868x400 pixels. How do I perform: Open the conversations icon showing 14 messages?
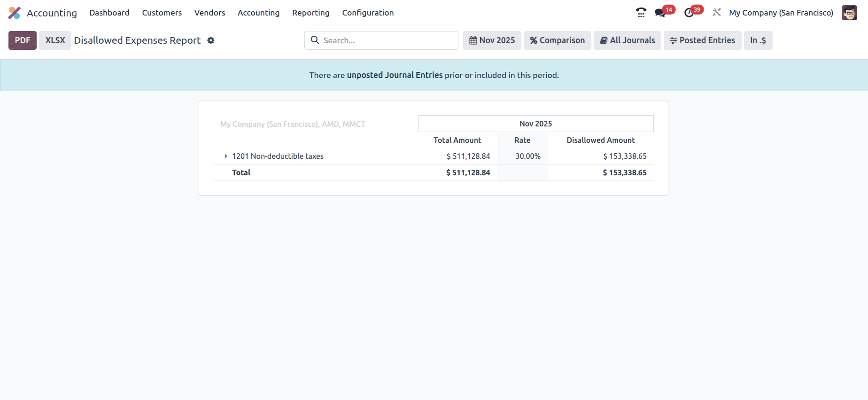click(x=665, y=12)
